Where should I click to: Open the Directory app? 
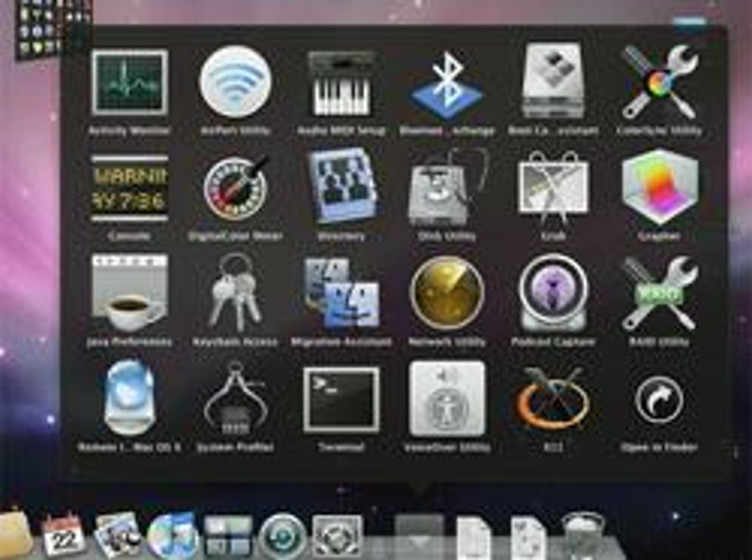tap(341, 187)
